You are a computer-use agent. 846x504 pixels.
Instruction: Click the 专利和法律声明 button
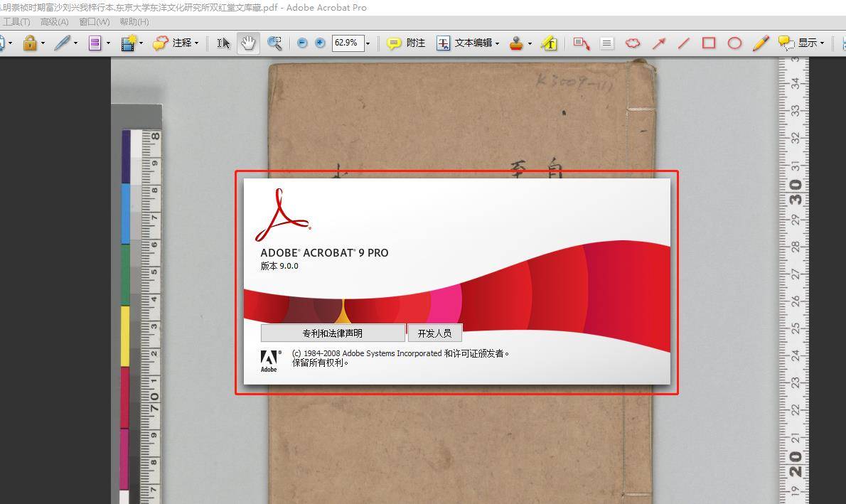333,333
